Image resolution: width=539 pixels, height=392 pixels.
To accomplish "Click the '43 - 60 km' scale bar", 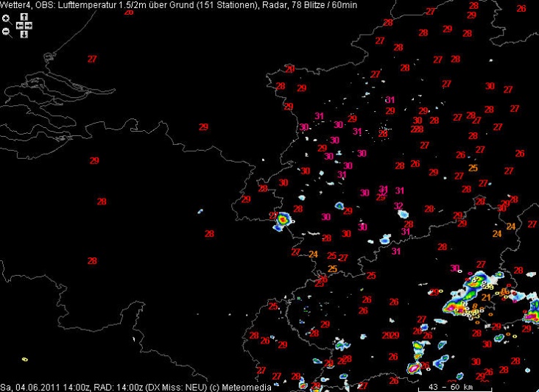I will [451, 386].
